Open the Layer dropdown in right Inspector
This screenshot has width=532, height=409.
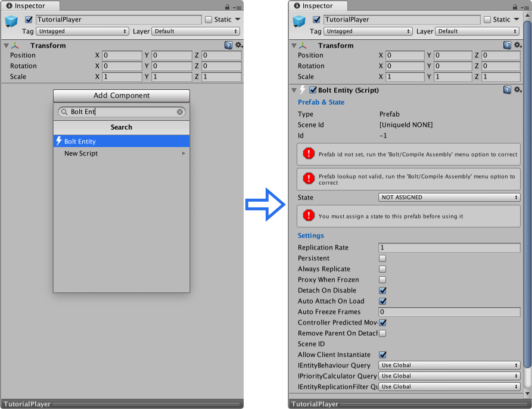click(x=477, y=31)
